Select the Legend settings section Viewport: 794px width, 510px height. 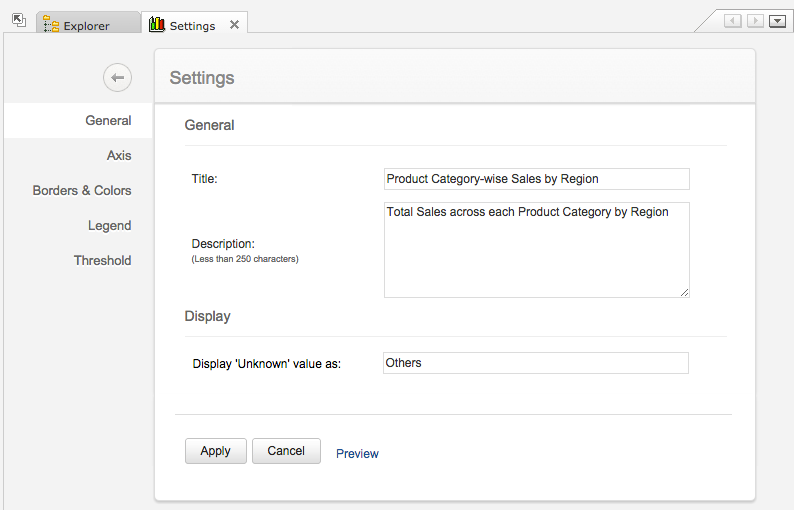point(109,225)
